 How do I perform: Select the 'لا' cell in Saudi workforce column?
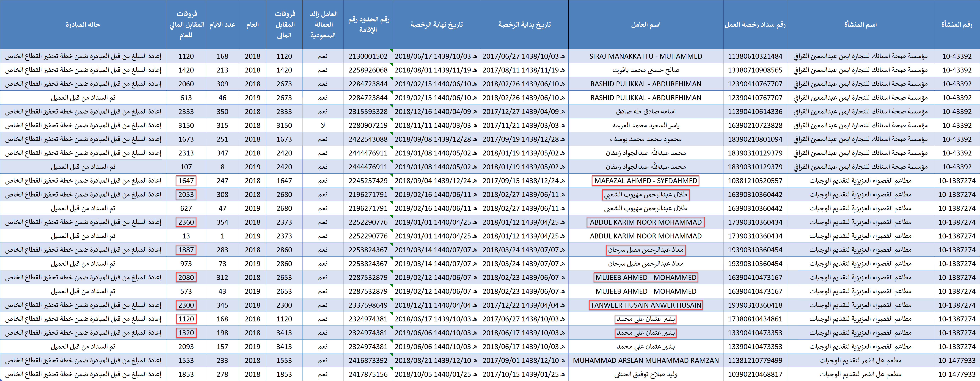323,126
